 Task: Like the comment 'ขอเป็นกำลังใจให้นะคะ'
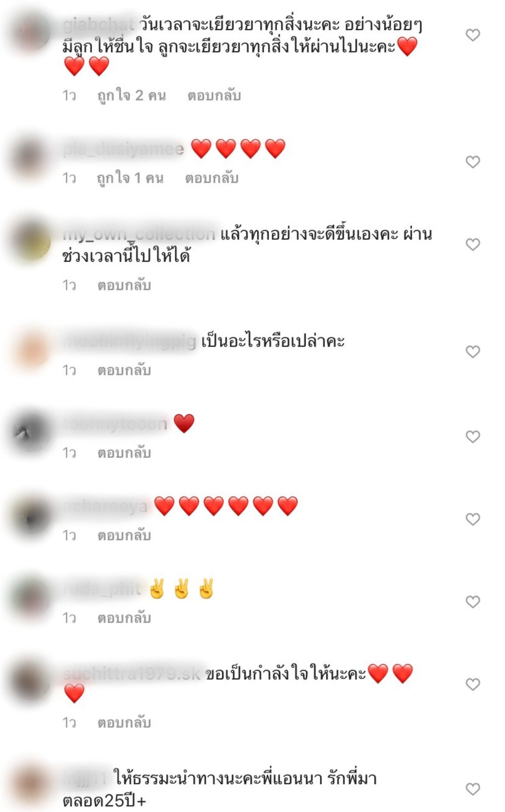click(x=472, y=684)
